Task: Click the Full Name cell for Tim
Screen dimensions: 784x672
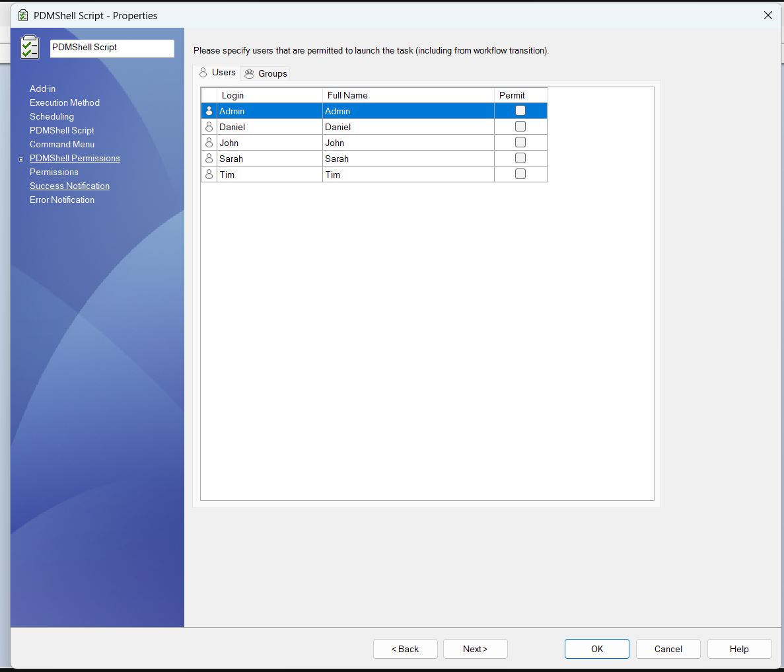Action: pyautogui.click(x=408, y=174)
